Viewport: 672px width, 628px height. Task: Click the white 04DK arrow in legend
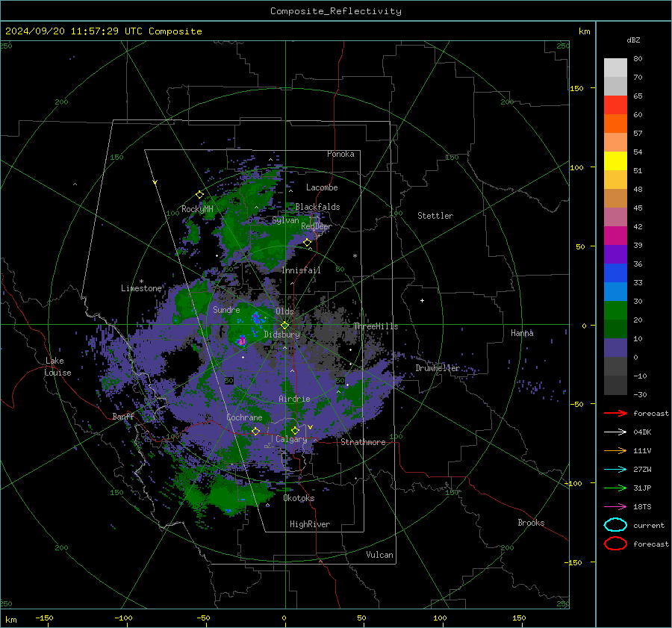coord(615,432)
